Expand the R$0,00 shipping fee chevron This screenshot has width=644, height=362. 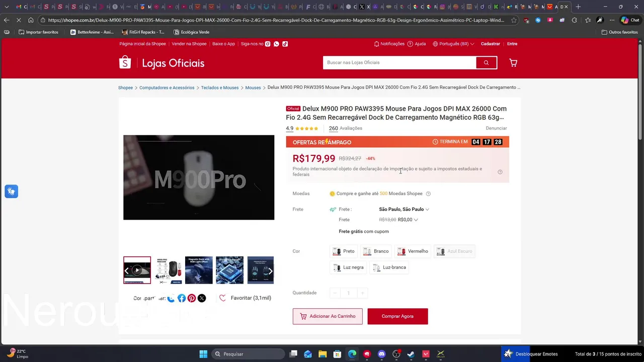tap(416, 220)
